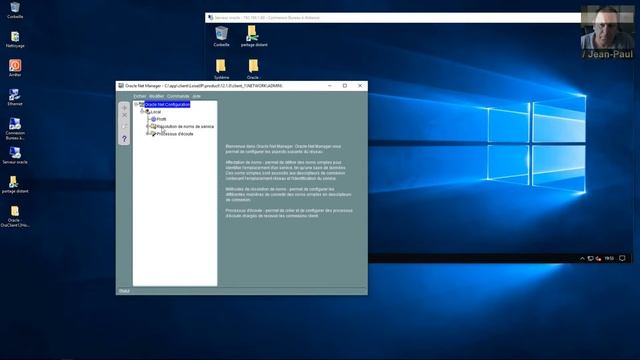Open the Fichier menu in Oracle Net Manager
This screenshot has width=640, height=360.
click(x=140, y=96)
